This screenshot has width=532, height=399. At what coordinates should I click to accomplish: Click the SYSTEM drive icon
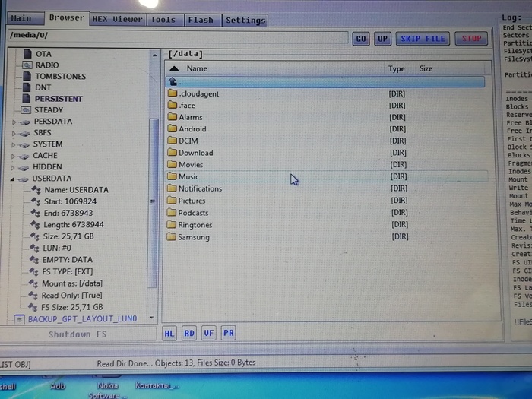click(x=24, y=145)
